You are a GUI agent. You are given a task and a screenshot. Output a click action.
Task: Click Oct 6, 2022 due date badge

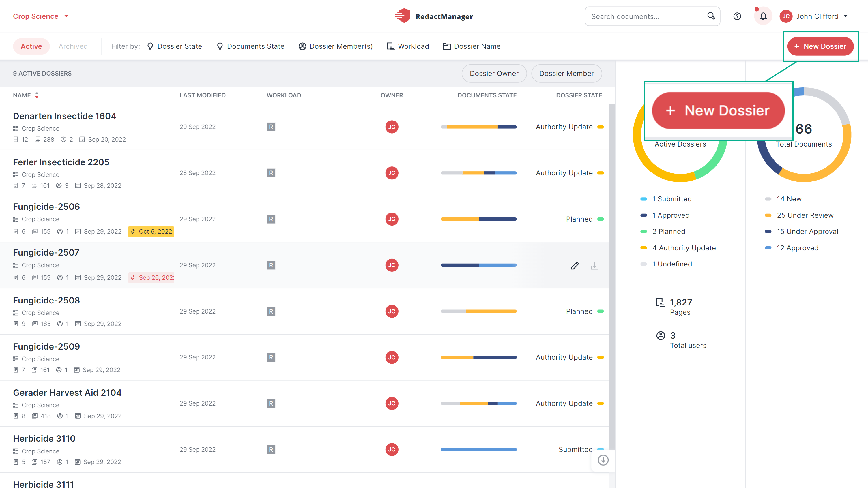(151, 232)
